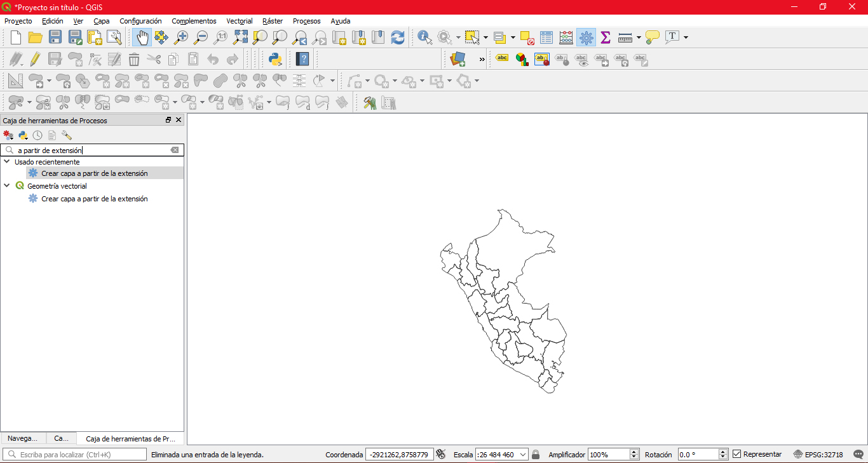Viewport: 868px width, 463px height.
Task: Save the project with the floppy disk icon
Action: coord(55,37)
